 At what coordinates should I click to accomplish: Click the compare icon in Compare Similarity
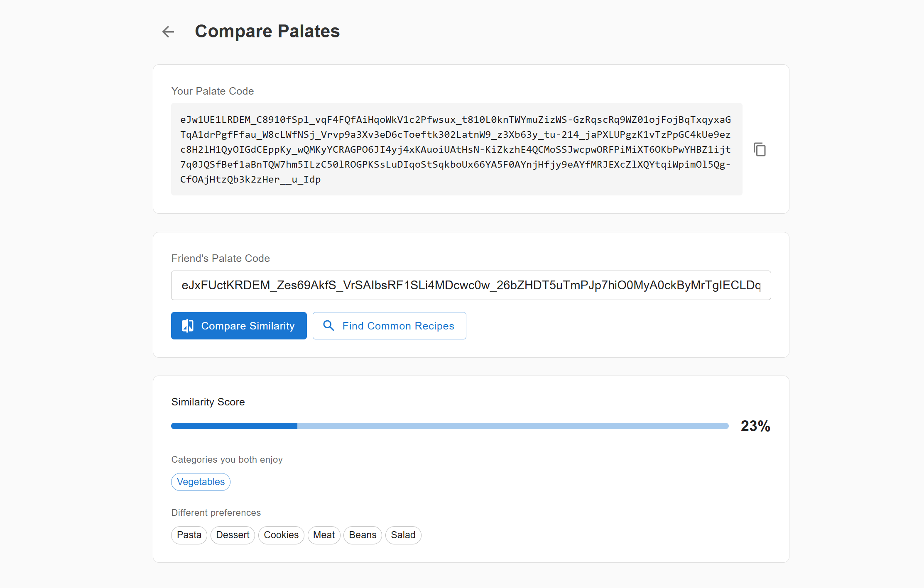[188, 326]
